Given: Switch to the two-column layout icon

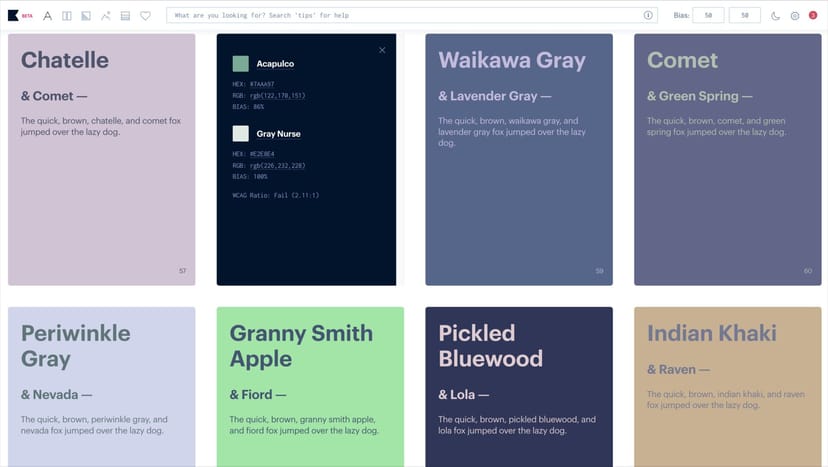Looking at the screenshot, I should pyautogui.click(x=66, y=16).
